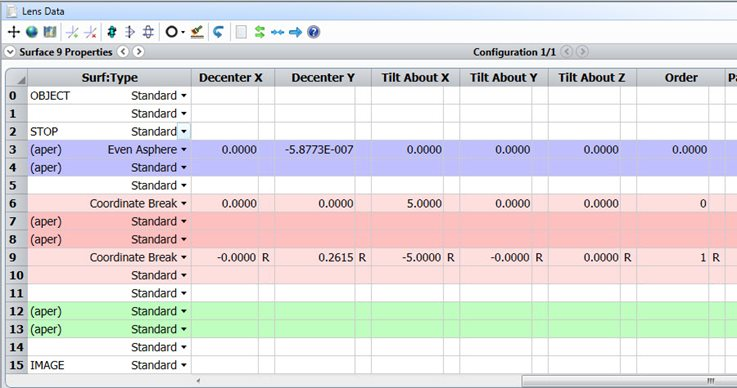
Task: Click the greyed-out page icon
Action: (x=241, y=32)
